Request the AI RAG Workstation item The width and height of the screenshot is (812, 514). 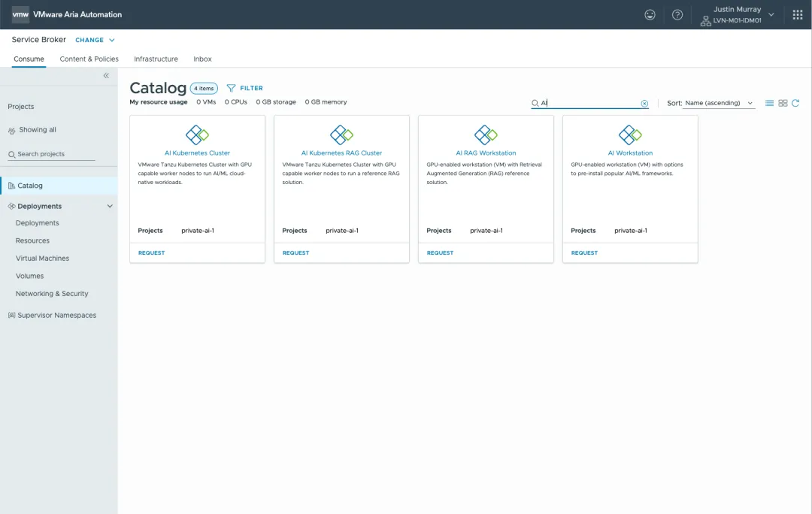coord(440,252)
